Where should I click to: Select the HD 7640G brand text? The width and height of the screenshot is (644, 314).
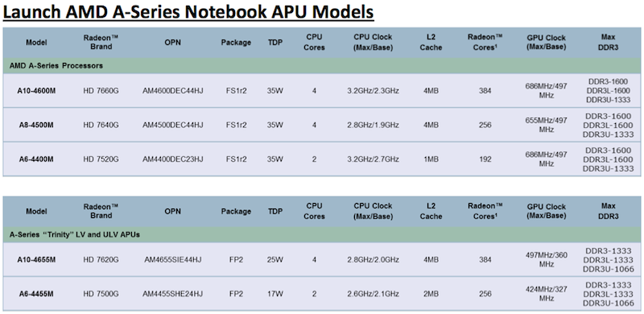click(x=101, y=125)
